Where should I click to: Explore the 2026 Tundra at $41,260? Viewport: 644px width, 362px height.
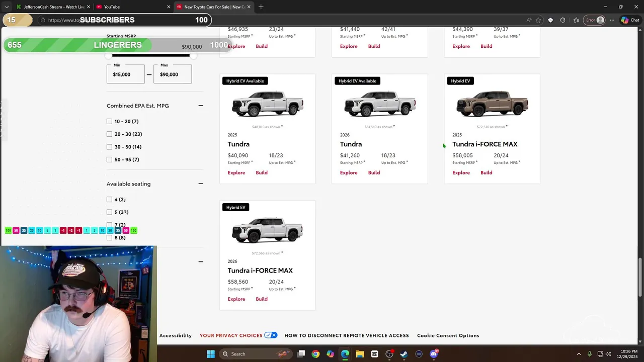(349, 172)
